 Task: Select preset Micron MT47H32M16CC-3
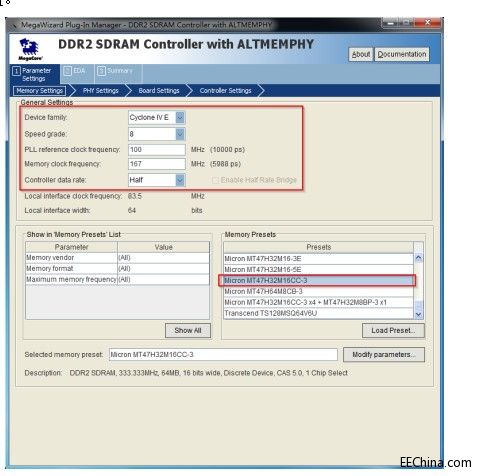click(x=317, y=280)
